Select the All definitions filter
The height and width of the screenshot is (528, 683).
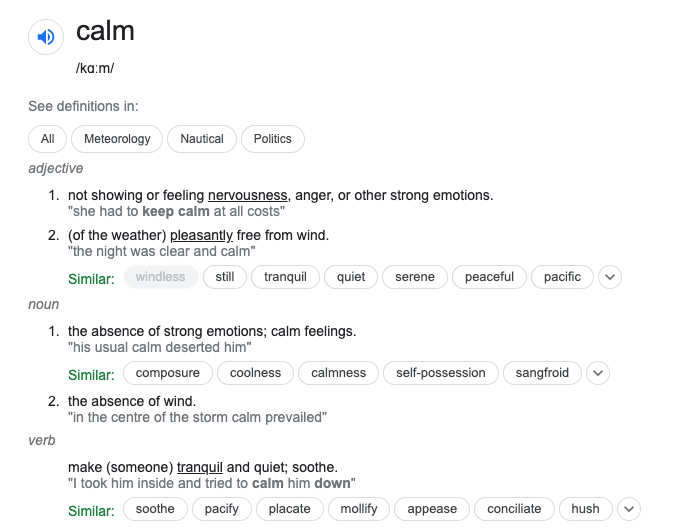tap(48, 139)
